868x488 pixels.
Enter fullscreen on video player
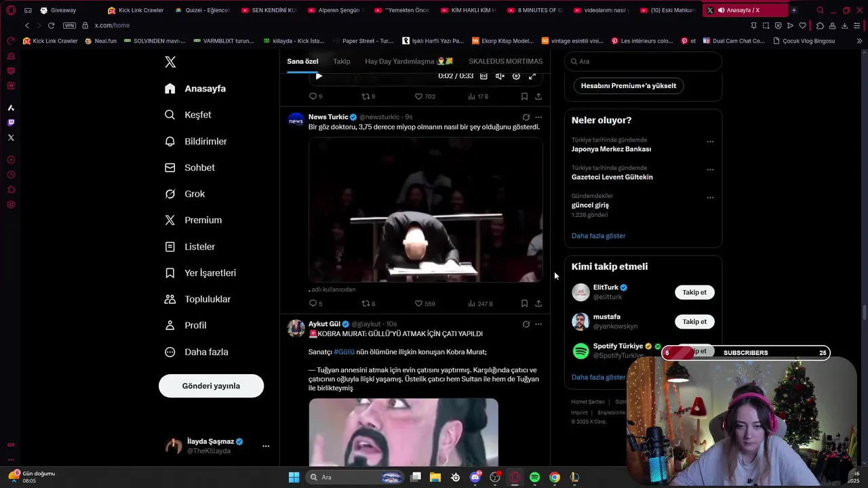click(532, 76)
